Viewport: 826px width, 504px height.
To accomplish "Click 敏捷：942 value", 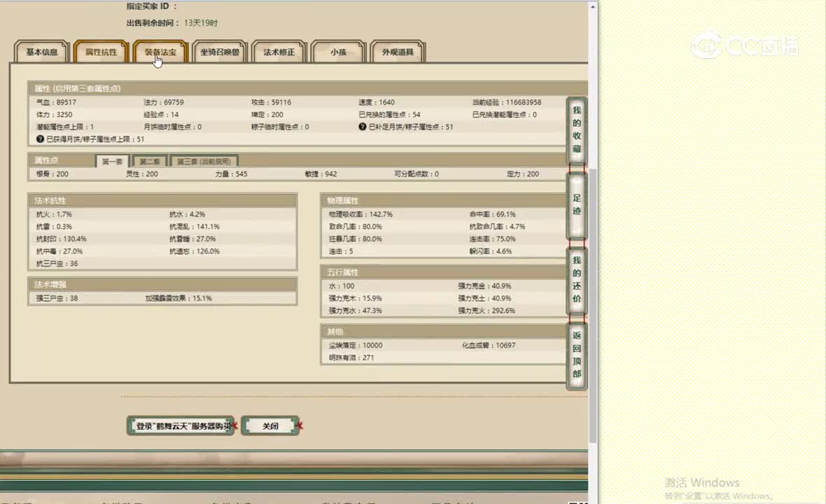I will 321,174.
